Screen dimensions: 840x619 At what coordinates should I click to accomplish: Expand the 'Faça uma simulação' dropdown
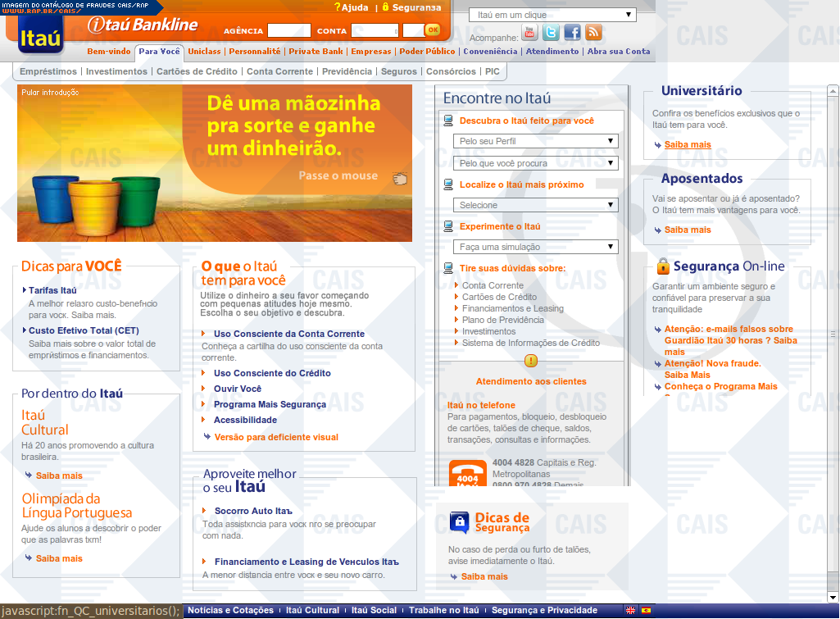pyautogui.click(x=535, y=247)
